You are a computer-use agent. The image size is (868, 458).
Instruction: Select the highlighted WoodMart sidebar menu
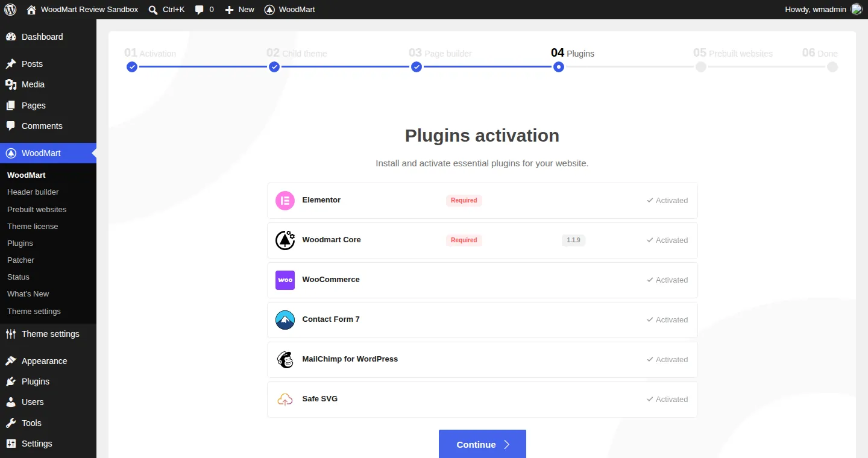[x=48, y=153]
